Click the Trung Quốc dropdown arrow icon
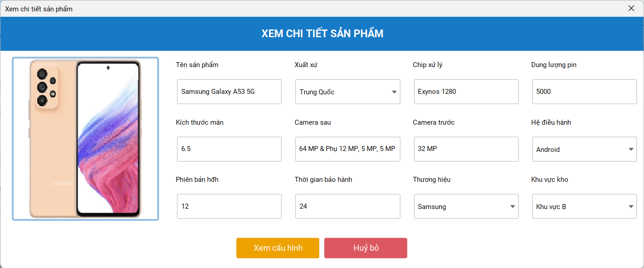Screen dimensions: 644x268 pyautogui.click(x=394, y=92)
